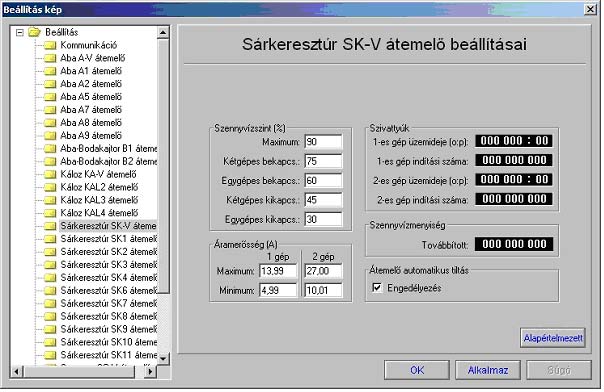Click folder icon beside Sárkeresztúr SK2
This screenshot has height=392, width=604.
pos(50,252)
